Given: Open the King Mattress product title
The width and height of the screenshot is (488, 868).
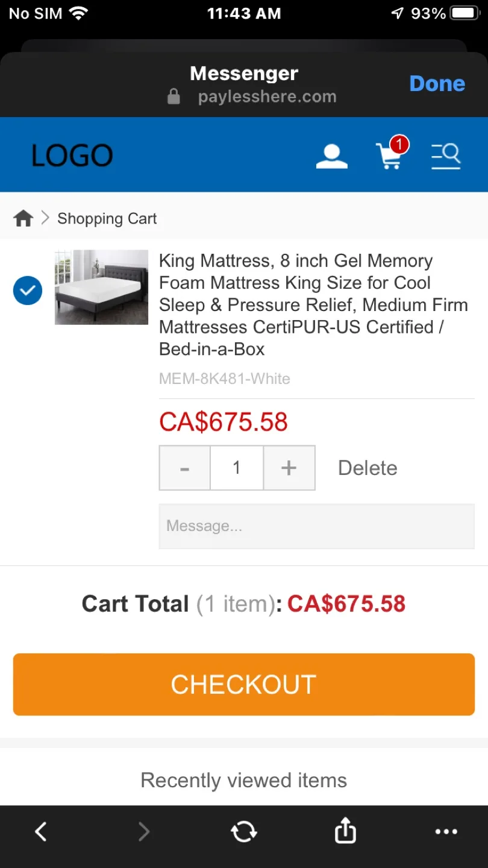Looking at the screenshot, I should [313, 304].
